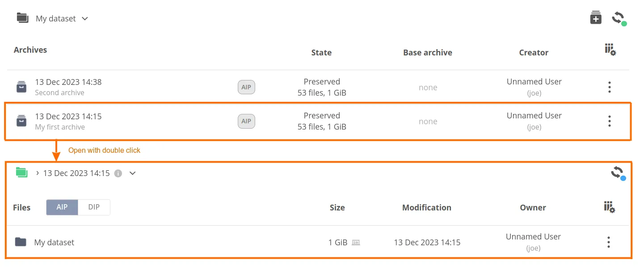Open actions menu for My dataset folder
The image size is (644, 277).
click(x=608, y=242)
